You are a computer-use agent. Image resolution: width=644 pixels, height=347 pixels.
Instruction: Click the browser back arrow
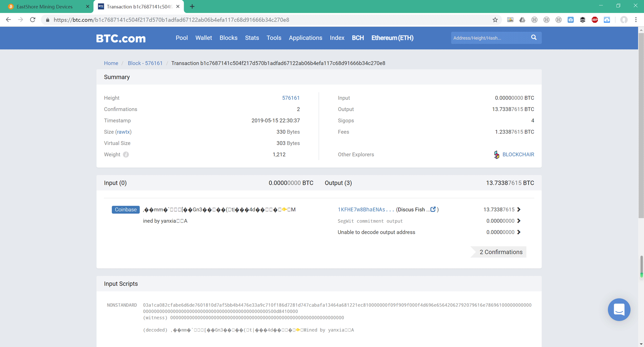point(8,20)
